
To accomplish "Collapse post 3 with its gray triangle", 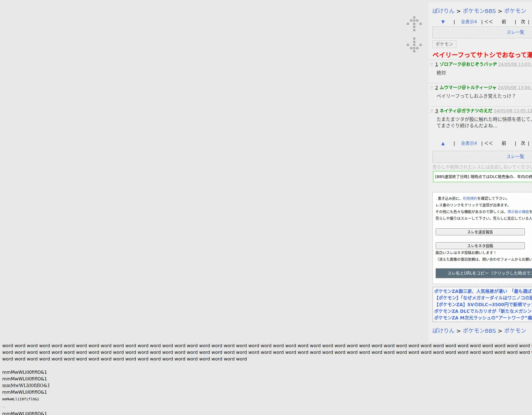I will 431,111.
